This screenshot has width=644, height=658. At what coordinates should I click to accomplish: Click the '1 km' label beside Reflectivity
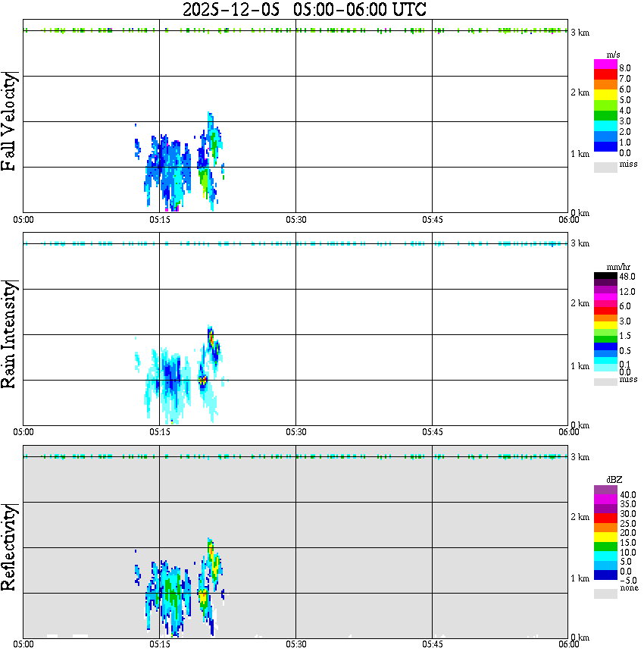tap(580, 578)
